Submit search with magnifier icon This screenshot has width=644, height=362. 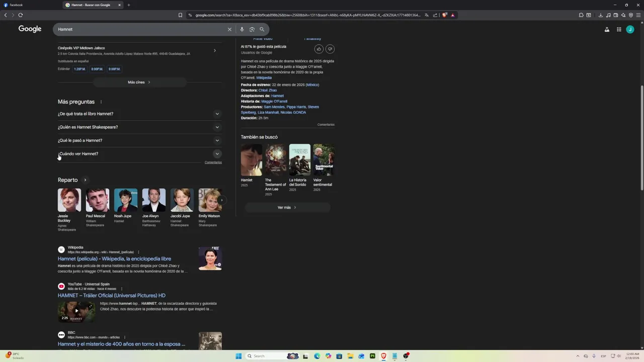[262, 29]
